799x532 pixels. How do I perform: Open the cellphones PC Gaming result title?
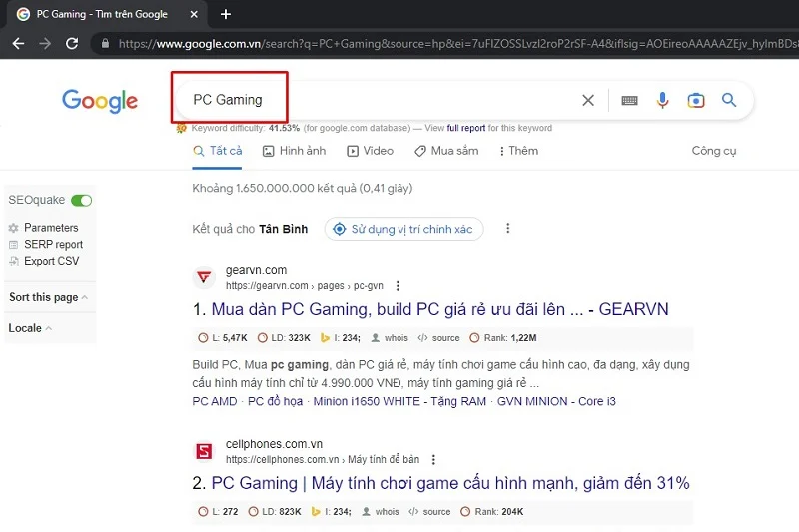point(450,483)
